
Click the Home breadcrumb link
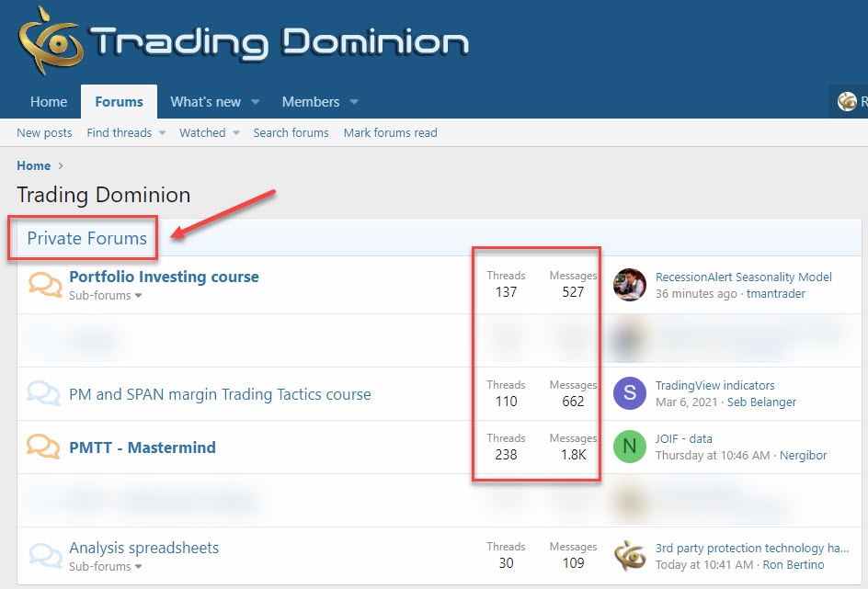(33, 165)
